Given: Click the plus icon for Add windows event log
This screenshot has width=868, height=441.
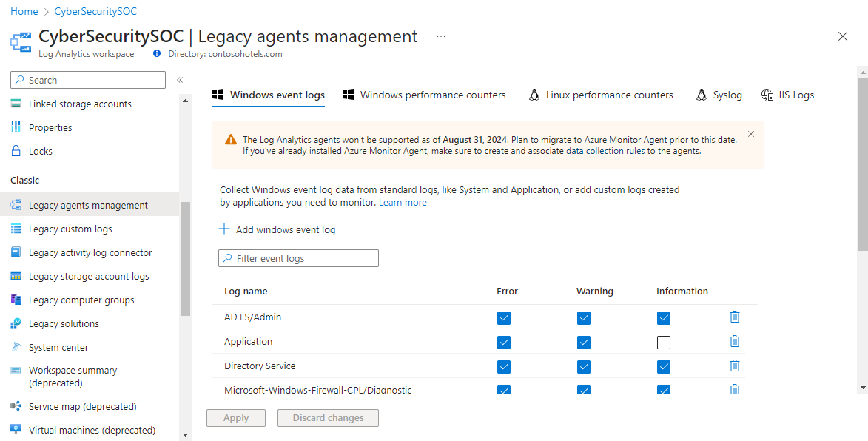Looking at the screenshot, I should coord(224,229).
